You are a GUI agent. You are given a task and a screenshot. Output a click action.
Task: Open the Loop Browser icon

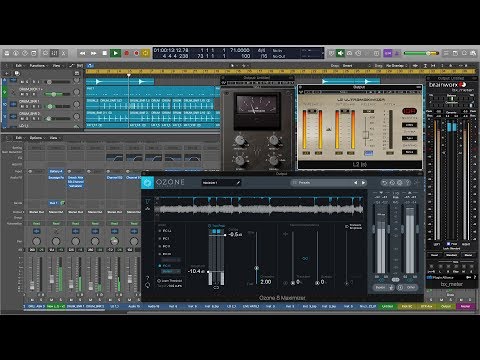click(x=464, y=53)
